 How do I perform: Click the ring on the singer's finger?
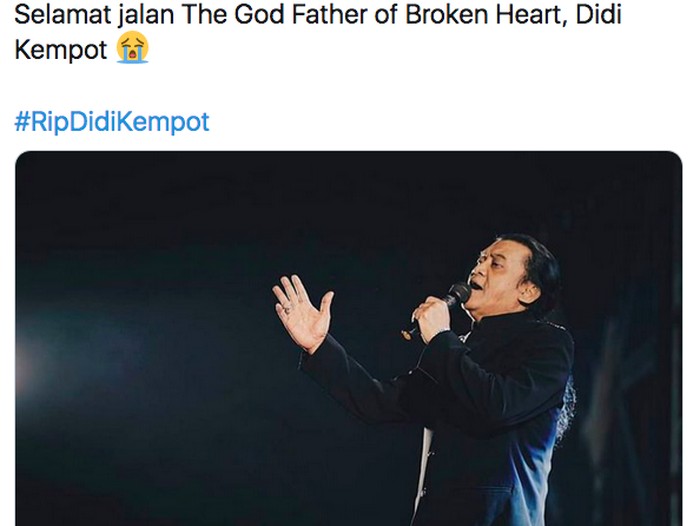pyautogui.click(x=286, y=309)
